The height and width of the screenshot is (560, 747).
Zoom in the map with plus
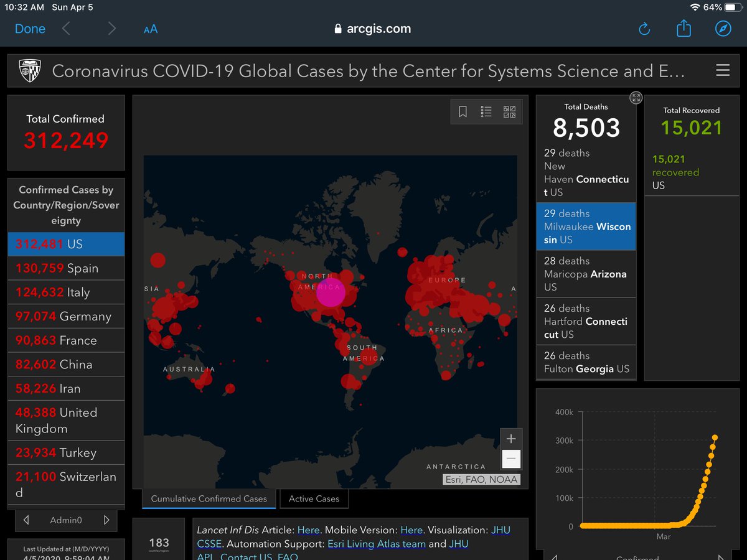(511, 438)
